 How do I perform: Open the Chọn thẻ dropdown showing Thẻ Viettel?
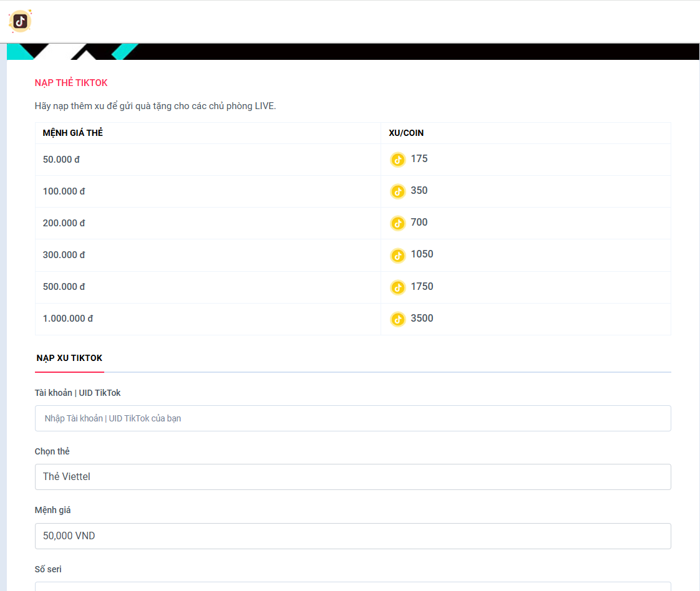pyautogui.click(x=352, y=477)
